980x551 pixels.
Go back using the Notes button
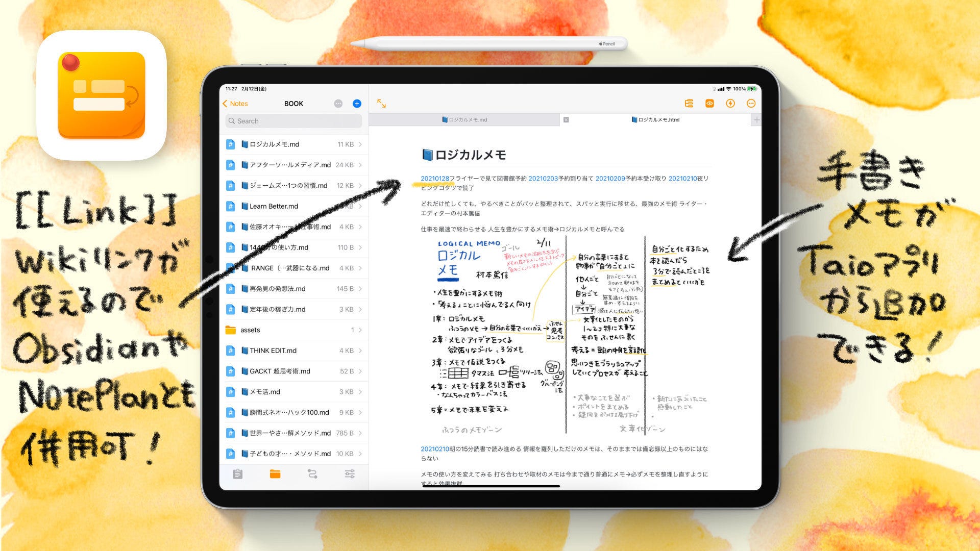[235, 103]
